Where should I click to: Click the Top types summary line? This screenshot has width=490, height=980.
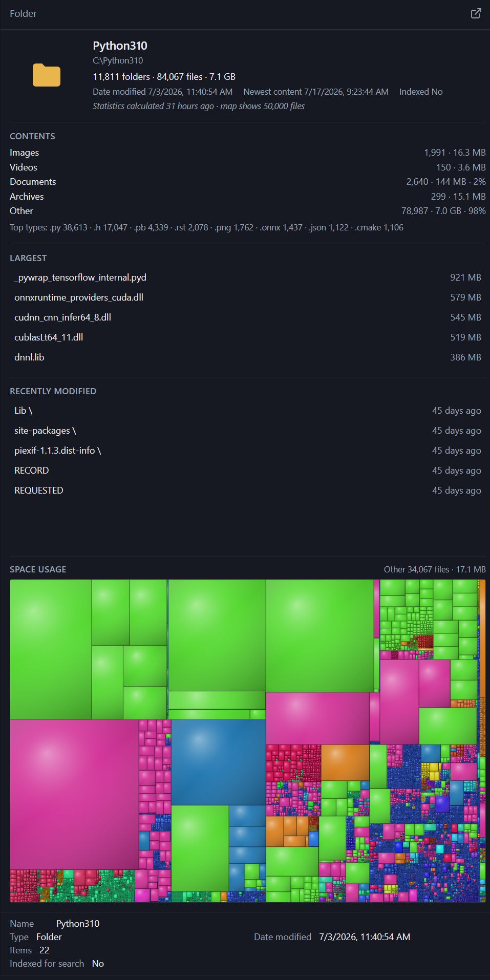point(206,227)
